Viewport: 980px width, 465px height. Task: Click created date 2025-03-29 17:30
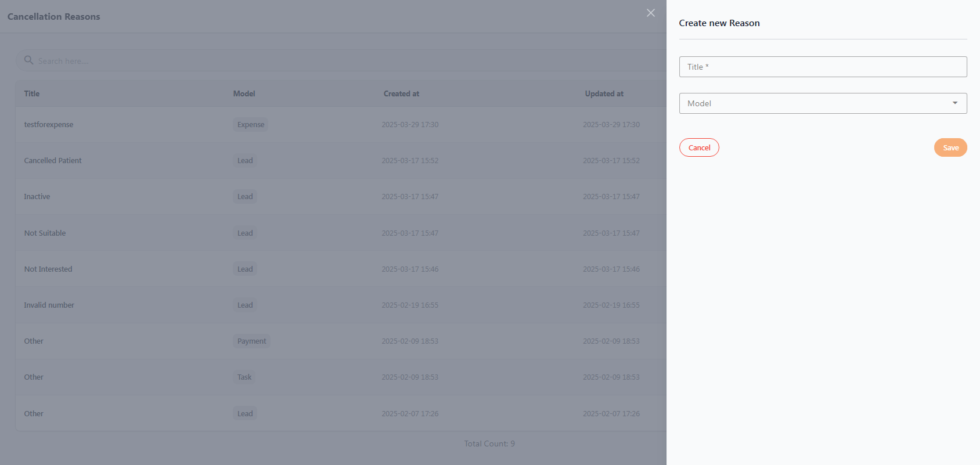point(410,124)
